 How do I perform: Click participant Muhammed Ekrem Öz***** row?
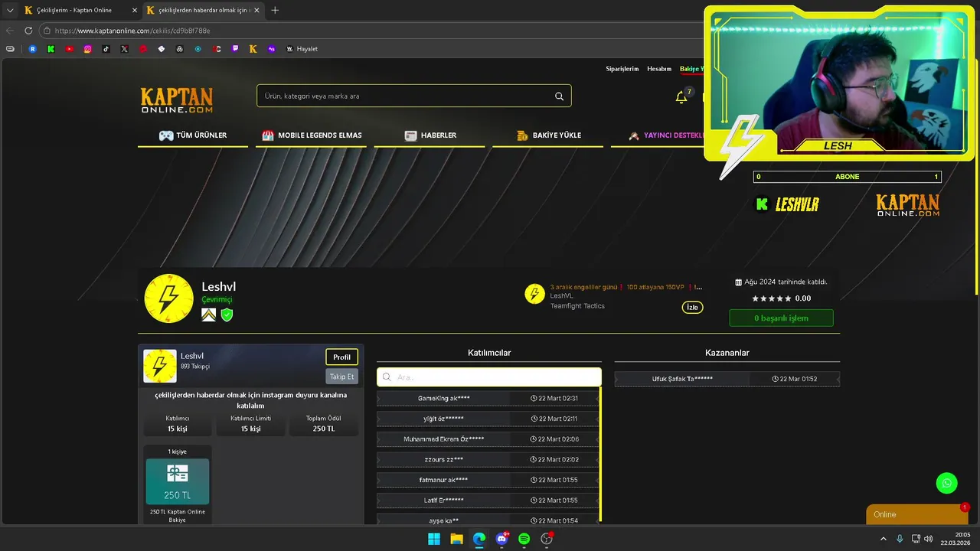(489, 439)
